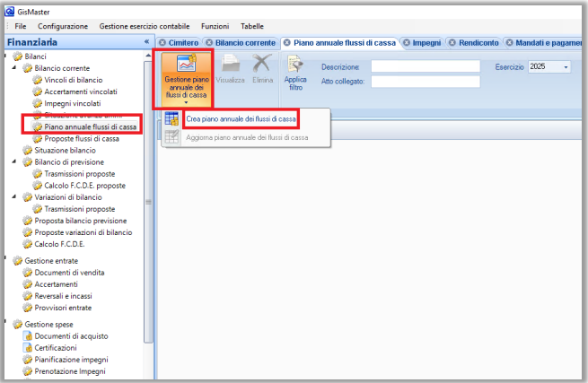Screen dimensions: 588x383
Task: Collapse the Finanziaria side panel
Action: (x=146, y=42)
